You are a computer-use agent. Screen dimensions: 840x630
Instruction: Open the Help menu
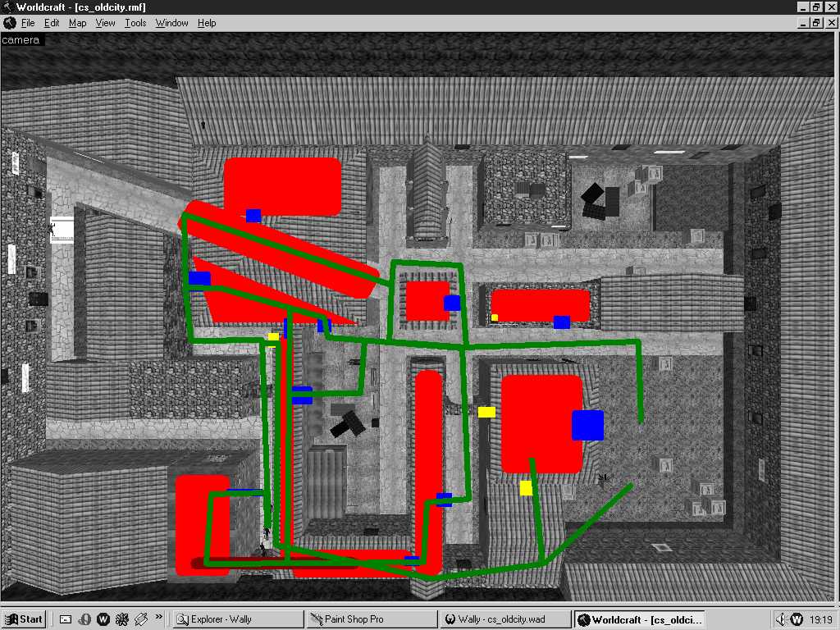[x=207, y=23]
